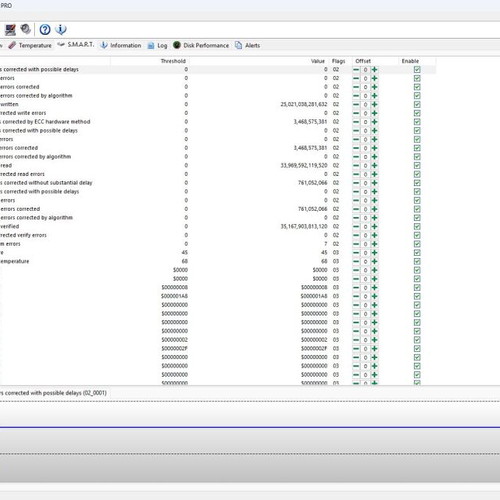This screenshot has height=500, width=500.
Task: Click the Value column header
Action: click(x=318, y=61)
